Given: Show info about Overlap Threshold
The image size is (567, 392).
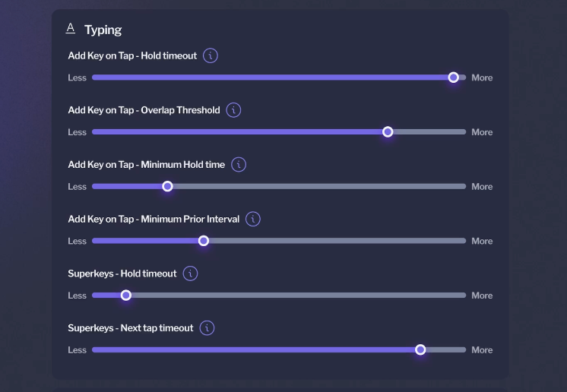Looking at the screenshot, I should pyautogui.click(x=234, y=110).
